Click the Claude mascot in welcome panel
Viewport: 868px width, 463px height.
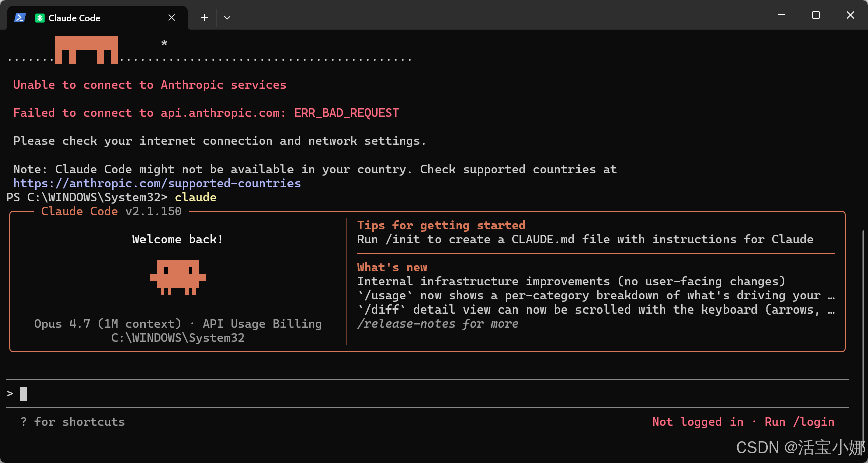(178, 277)
